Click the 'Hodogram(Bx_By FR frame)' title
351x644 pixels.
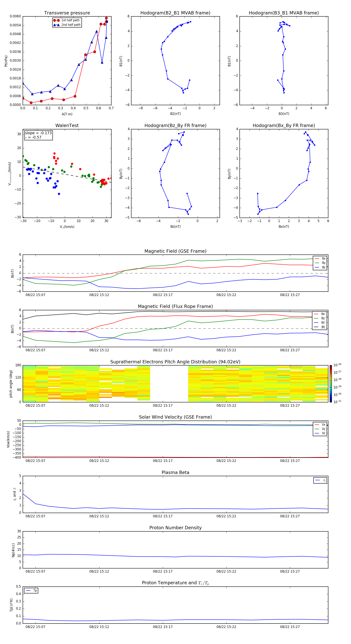point(284,125)
